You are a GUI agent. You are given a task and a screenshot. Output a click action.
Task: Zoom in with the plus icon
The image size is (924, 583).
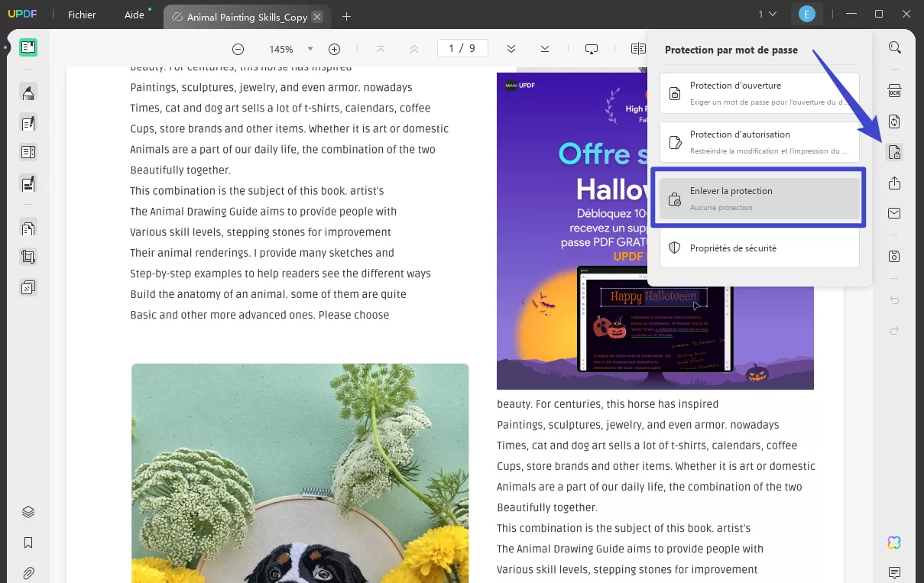click(x=334, y=48)
